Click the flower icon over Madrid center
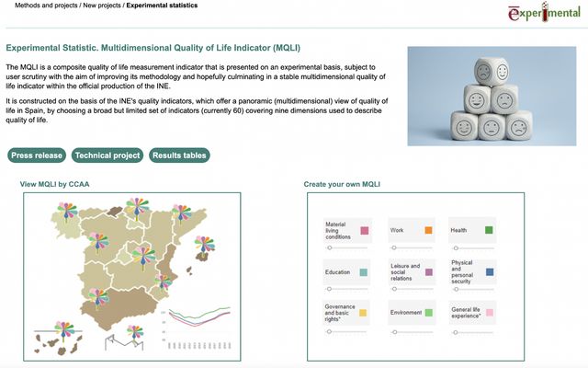The width and height of the screenshot is (588, 368). click(143, 258)
